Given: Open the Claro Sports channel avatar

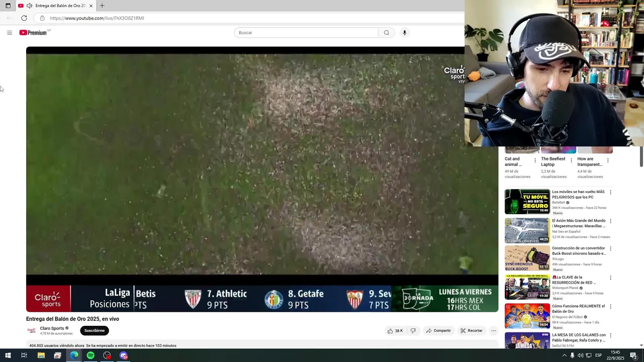Looking at the screenshot, I should (32, 331).
